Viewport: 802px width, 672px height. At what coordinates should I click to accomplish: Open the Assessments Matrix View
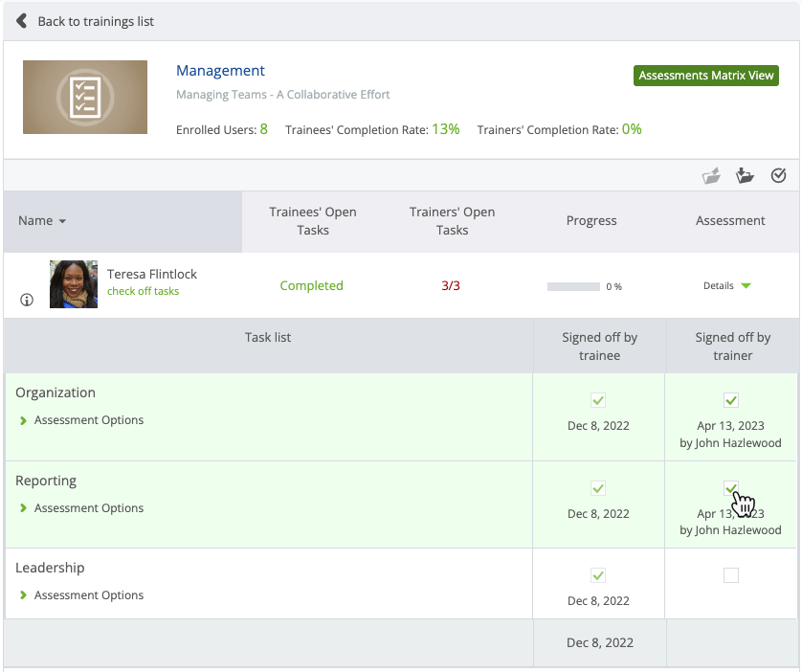(705, 75)
